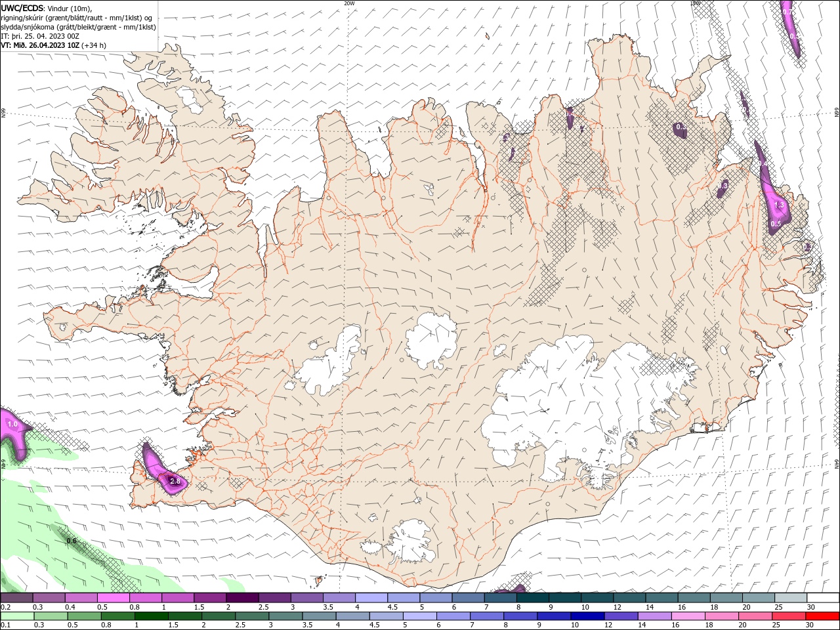The height and width of the screenshot is (630, 840).
Task: Pick the first dark mauve 0.2 swatch, top row
Action: pos(16,598)
